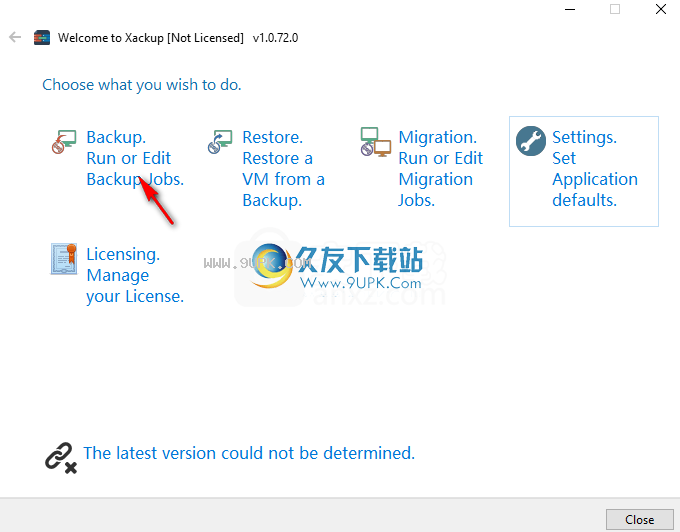680x532 pixels.
Task: Open Migration. Run or Edit Migration Jobs
Action: 440,169
